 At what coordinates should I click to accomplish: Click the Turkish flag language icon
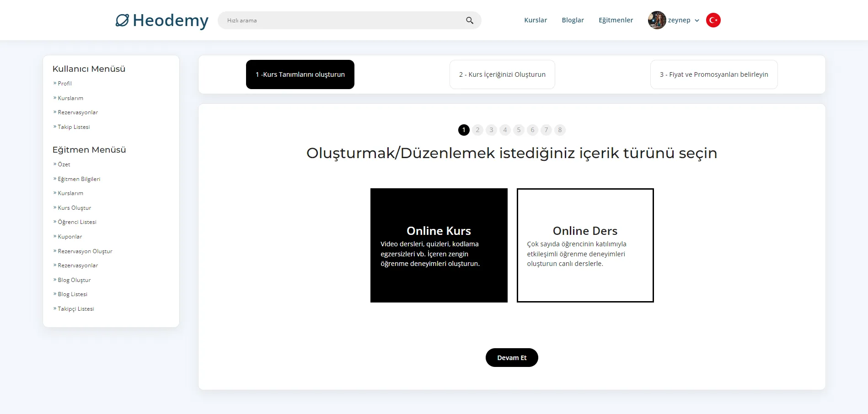pos(713,20)
